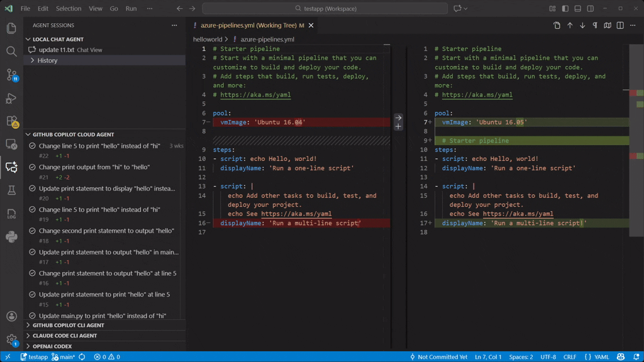Screen dimensions: 644x362
Task: Open notifications bell in status bar
Action: [x=636, y=357]
